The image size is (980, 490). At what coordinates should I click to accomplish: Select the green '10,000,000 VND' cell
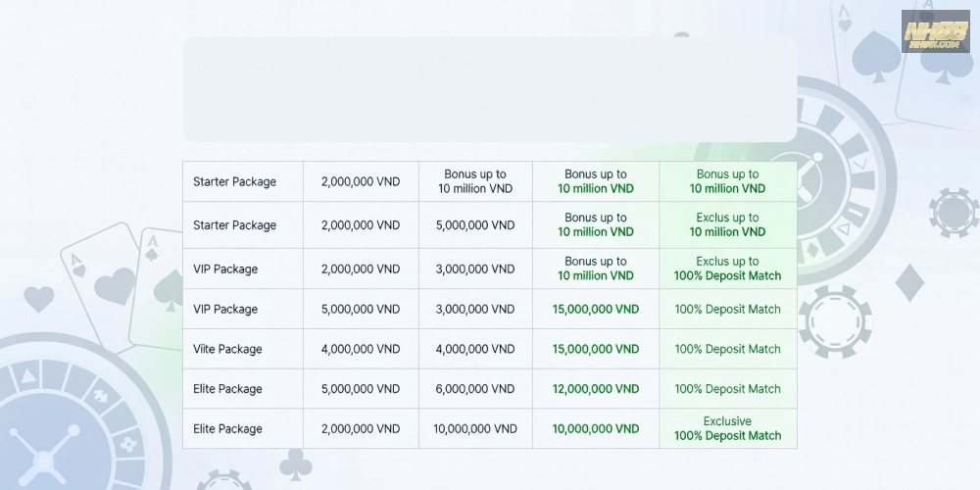pos(596,429)
